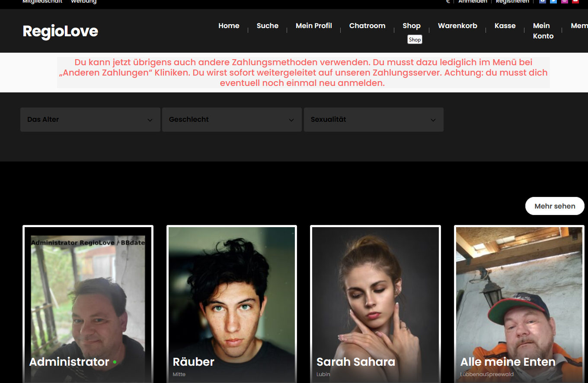The height and width of the screenshot is (383, 588).
Task: Open the Facebook social icon
Action: click(543, 1)
